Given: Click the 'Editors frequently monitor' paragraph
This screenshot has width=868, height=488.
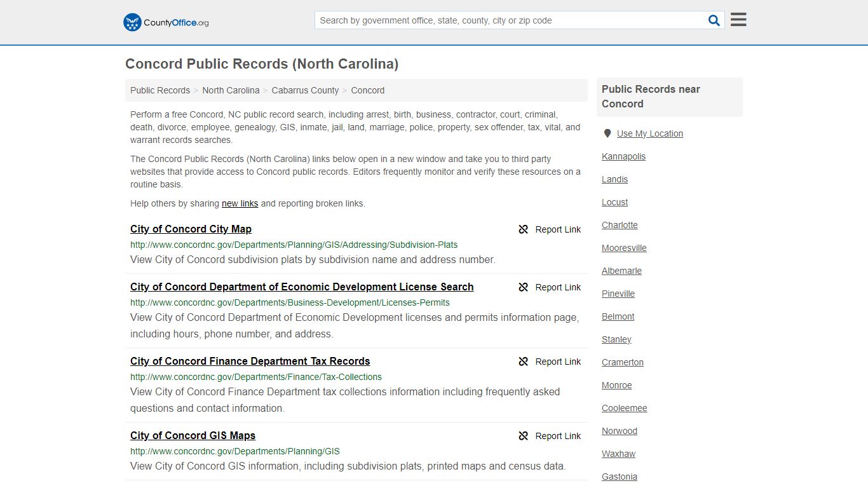Looking at the screenshot, I should [355, 172].
